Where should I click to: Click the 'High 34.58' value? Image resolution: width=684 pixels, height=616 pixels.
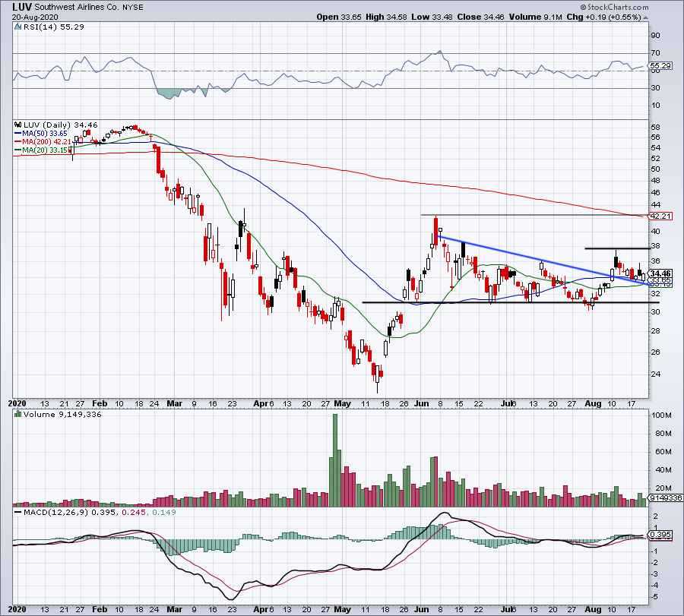coord(386,17)
